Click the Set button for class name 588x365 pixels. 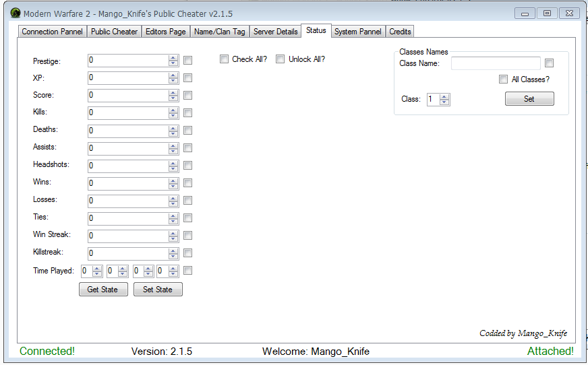(x=529, y=99)
